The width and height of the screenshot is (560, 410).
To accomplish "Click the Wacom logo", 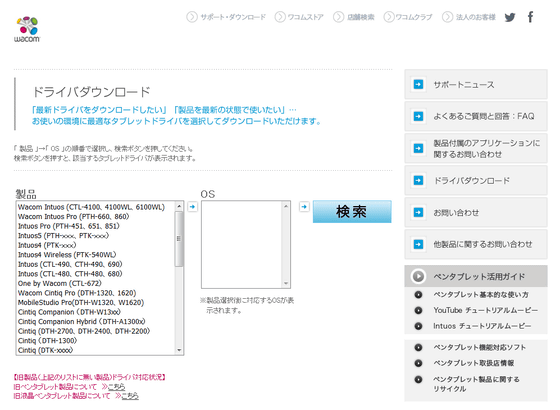I will (x=27, y=29).
